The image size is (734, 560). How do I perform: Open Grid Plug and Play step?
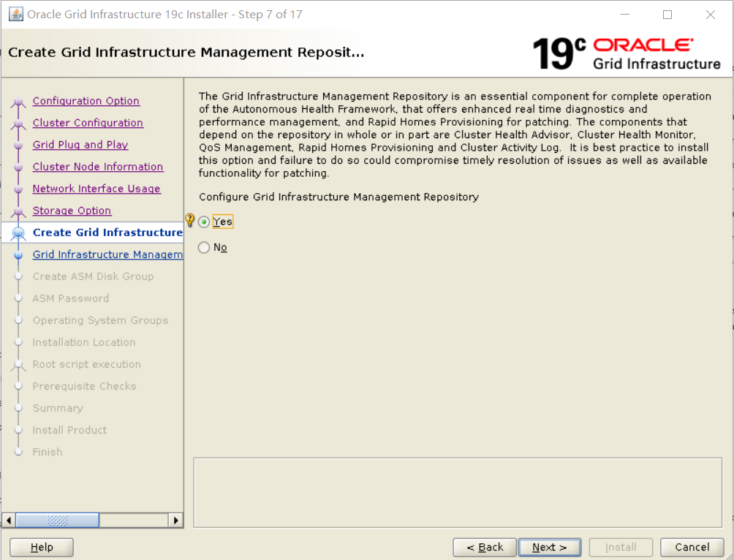(80, 145)
